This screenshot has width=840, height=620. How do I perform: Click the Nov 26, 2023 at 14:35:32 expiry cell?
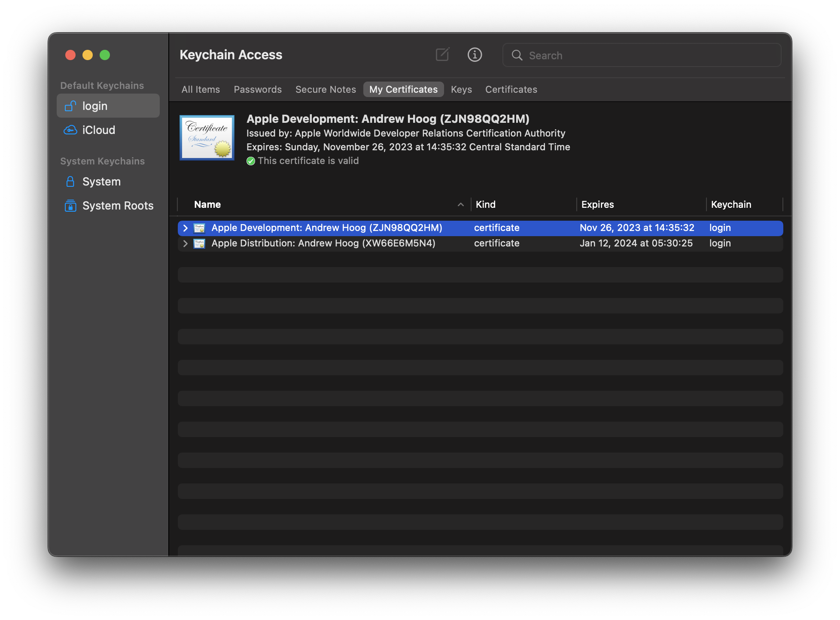pyautogui.click(x=637, y=228)
